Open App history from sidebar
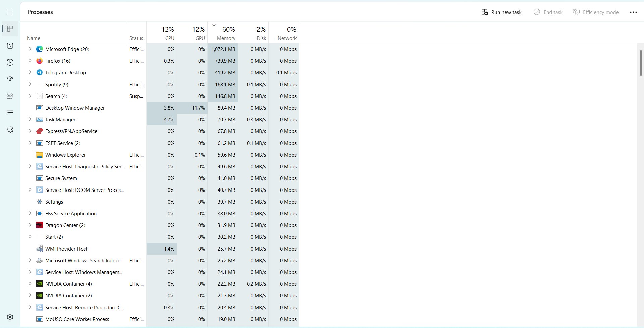Image resolution: width=644 pixels, height=328 pixels. 10,62
